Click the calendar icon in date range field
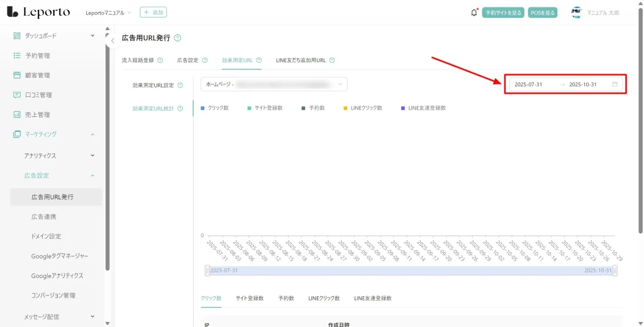644x327 pixels. [x=614, y=84]
